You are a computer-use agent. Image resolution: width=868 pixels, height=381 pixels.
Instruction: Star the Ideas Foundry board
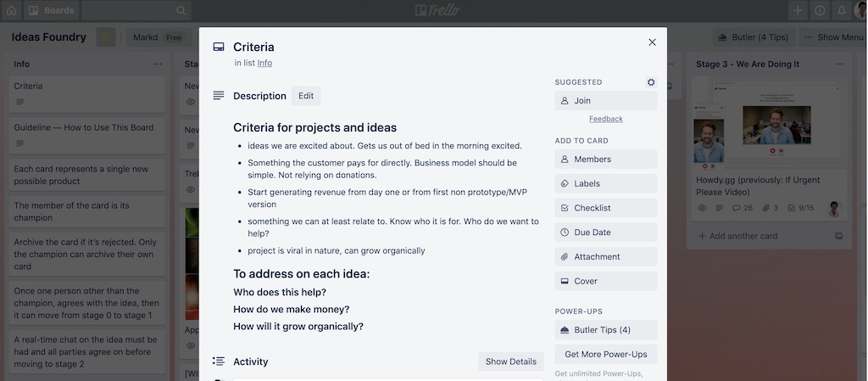pos(106,37)
